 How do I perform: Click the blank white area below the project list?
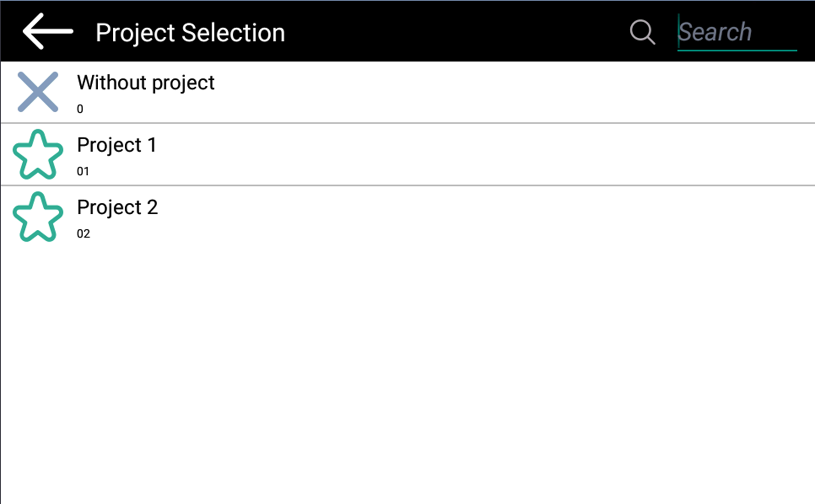pos(407,378)
